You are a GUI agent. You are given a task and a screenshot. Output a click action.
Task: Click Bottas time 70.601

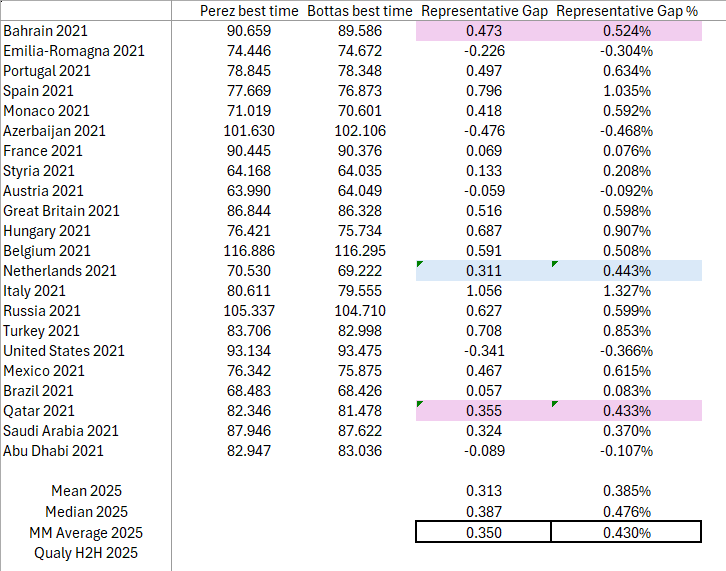click(x=360, y=111)
